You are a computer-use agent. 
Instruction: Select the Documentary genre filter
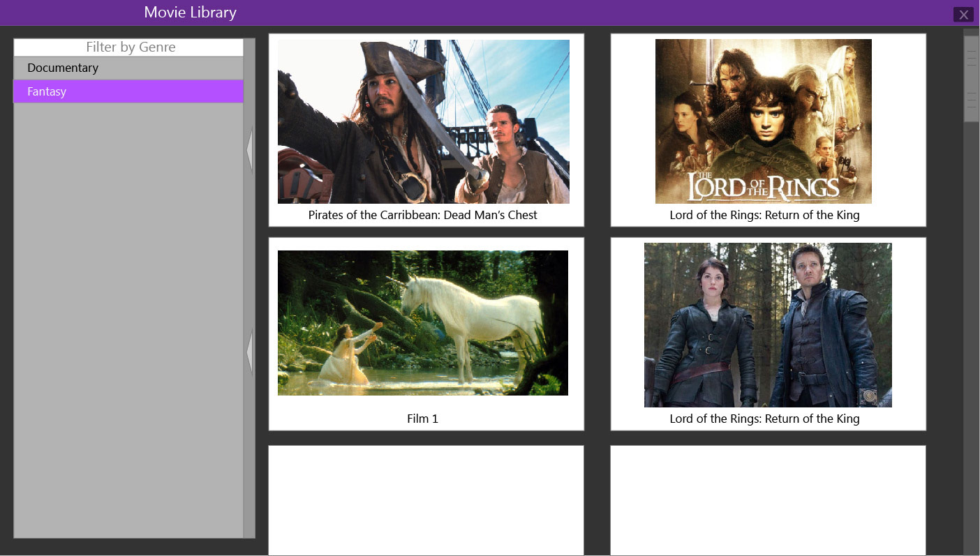click(x=128, y=68)
